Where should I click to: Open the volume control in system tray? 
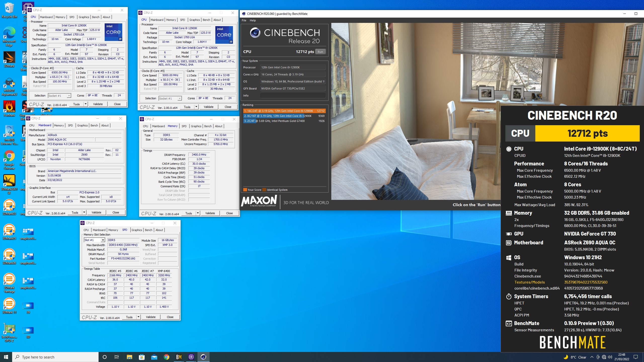click(x=610, y=357)
